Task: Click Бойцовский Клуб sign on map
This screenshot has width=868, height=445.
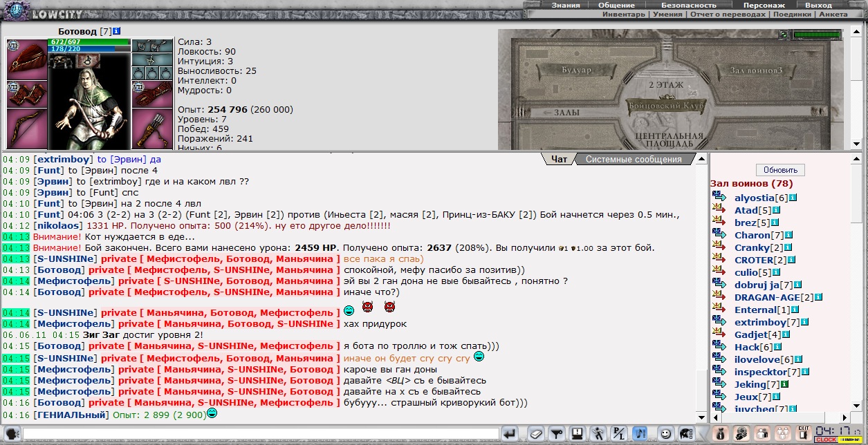Action: [665, 106]
